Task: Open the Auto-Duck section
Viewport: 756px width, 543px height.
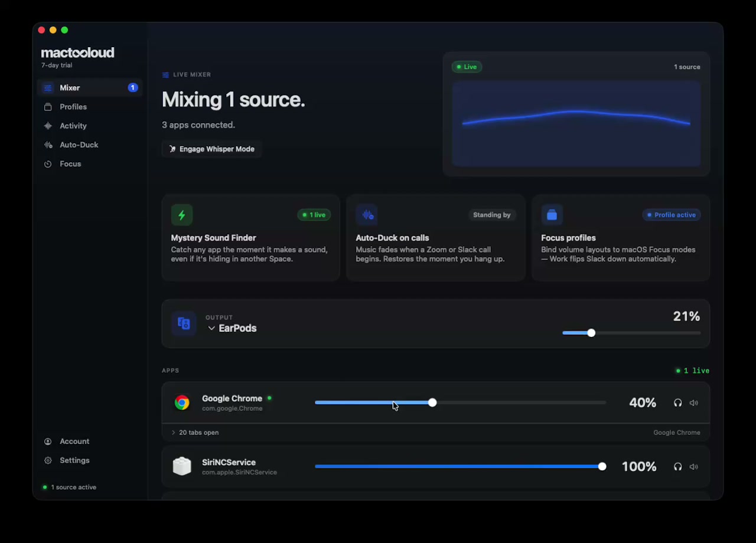Action: [90, 145]
